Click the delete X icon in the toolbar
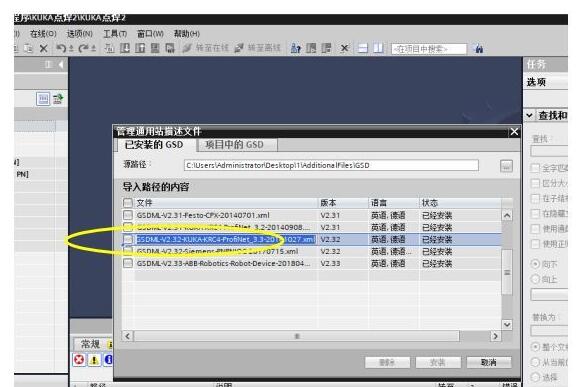 [44, 48]
